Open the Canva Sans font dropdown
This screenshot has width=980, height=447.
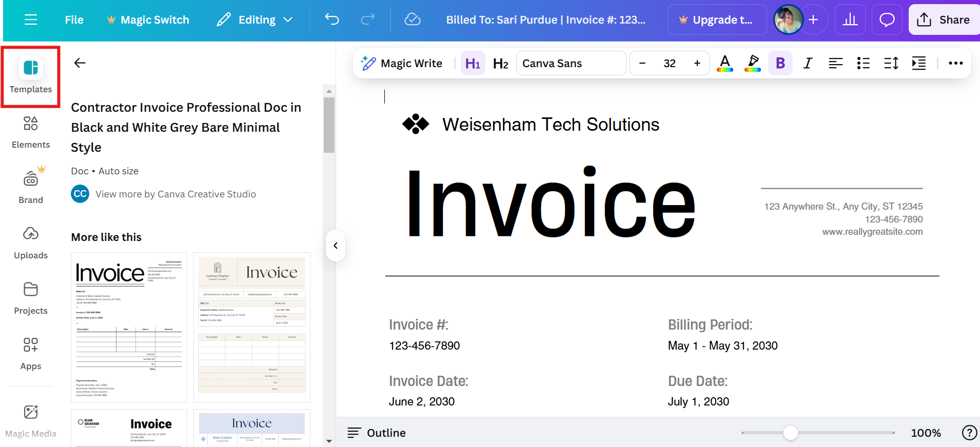point(571,64)
